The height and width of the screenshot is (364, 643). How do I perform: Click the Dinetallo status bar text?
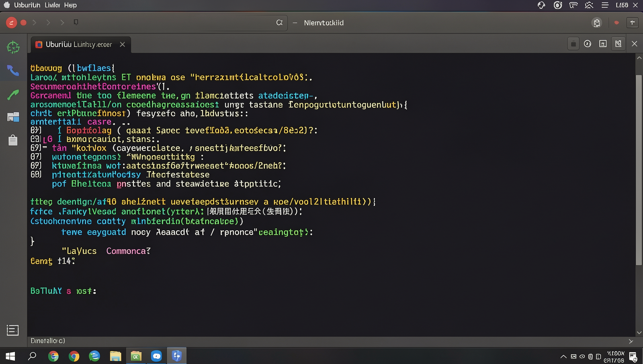(x=48, y=341)
